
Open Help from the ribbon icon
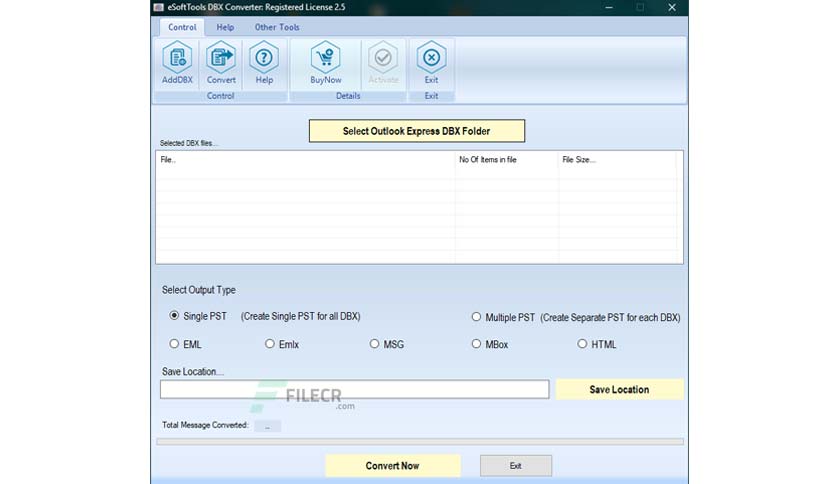click(x=264, y=63)
